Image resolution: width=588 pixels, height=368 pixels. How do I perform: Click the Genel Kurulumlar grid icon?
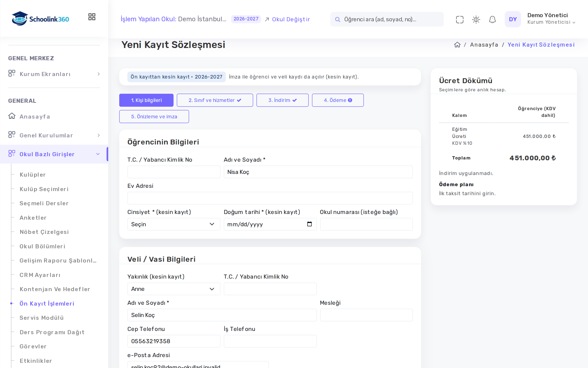(12, 135)
